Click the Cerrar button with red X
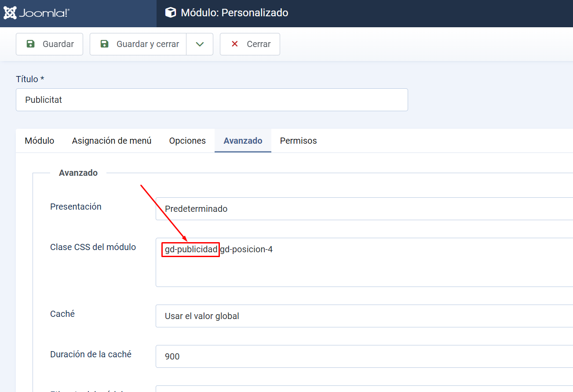The width and height of the screenshot is (573, 392). click(x=250, y=44)
